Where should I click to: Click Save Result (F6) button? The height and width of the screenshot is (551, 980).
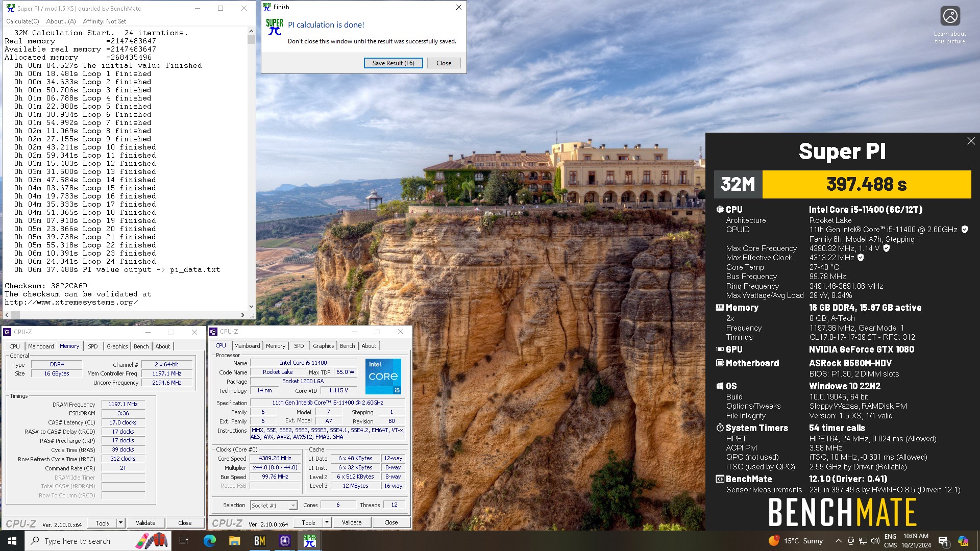pos(393,63)
